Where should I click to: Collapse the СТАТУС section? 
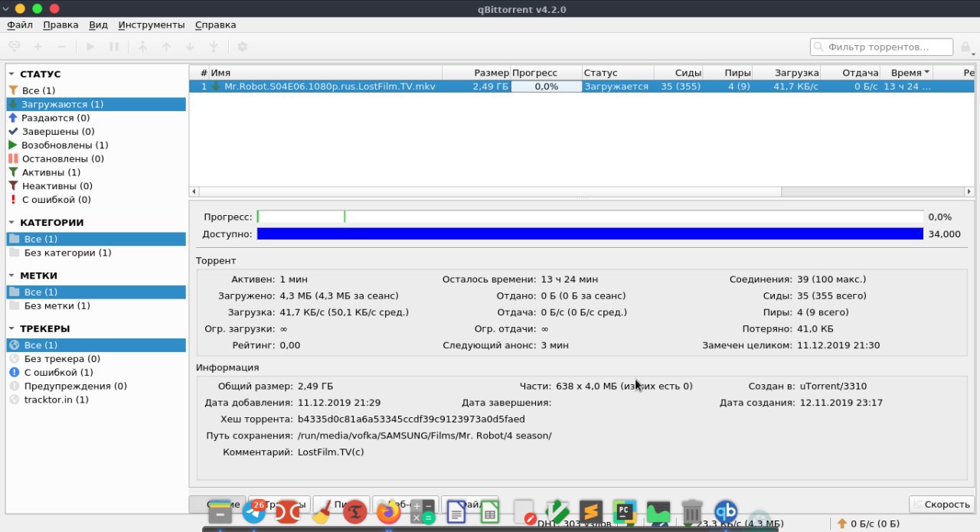[11, 74]
